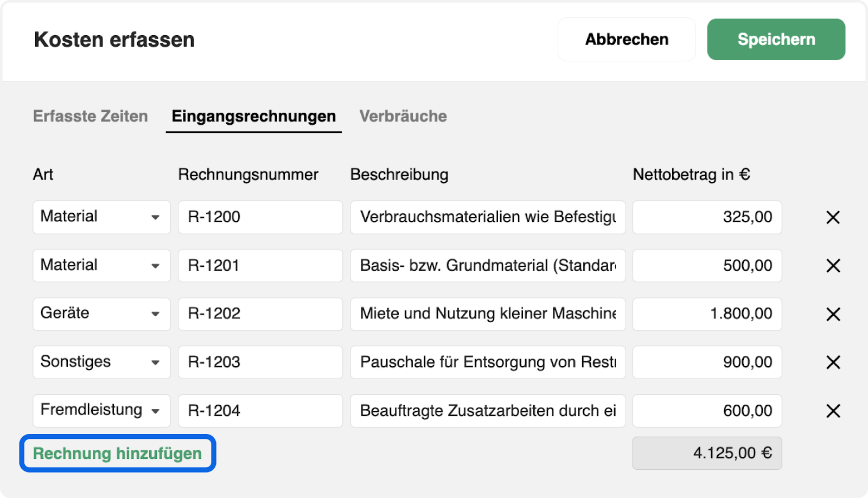The height and width of the screenshot is (498, 868).
Task: Remove the R-1202 Geräte row
Action: point(833,314)
